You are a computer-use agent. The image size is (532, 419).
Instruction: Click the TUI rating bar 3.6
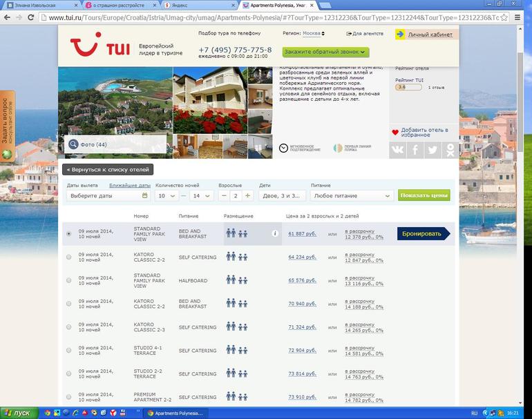pyautogui.click(x=408, y=87)
